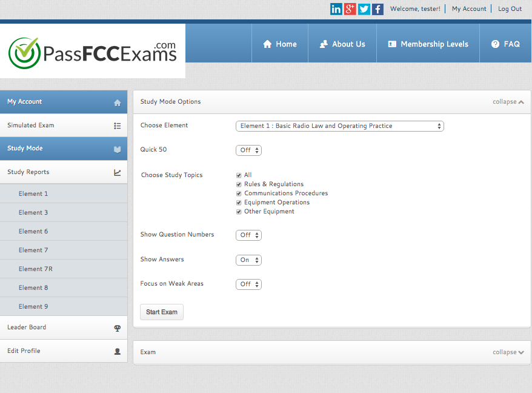
Task: Click the Log Out link
Action: pyautogui.click(x=510, y=9)
